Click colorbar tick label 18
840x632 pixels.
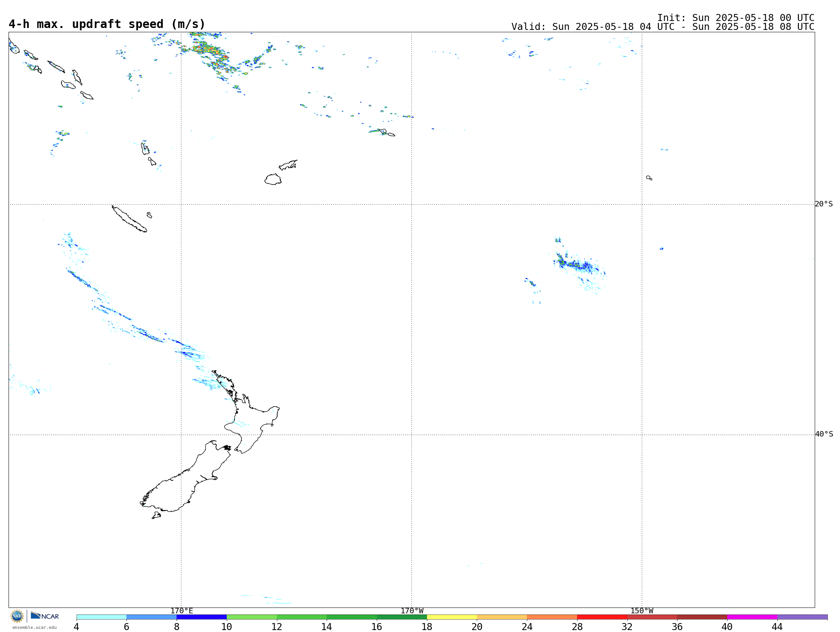pyautogui.click(x=427, y=627)
